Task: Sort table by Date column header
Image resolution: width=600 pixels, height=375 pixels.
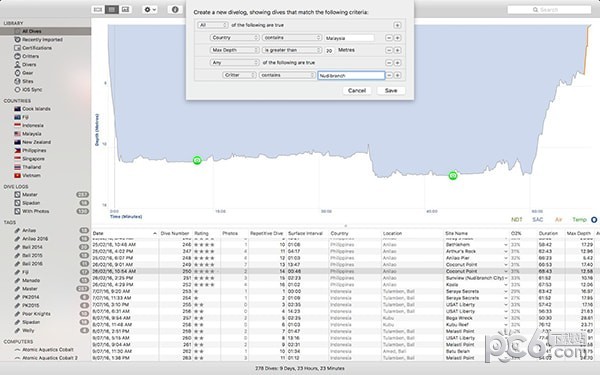Action: [x=98, y=233]
